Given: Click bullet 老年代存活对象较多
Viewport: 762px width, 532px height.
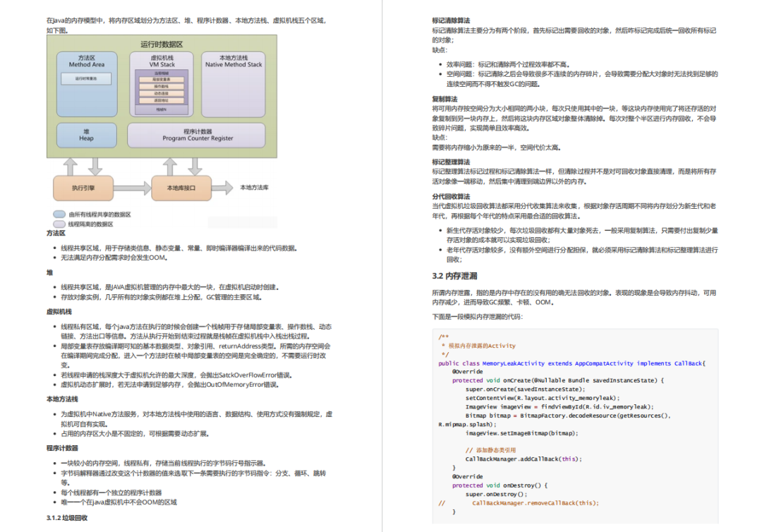Looking at the screenshot, I should pos(582,255).
